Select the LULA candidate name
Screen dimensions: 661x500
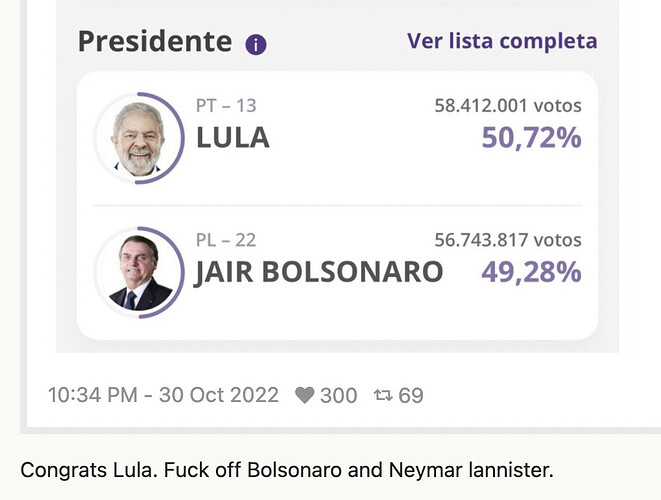click(x=233, y=138)
